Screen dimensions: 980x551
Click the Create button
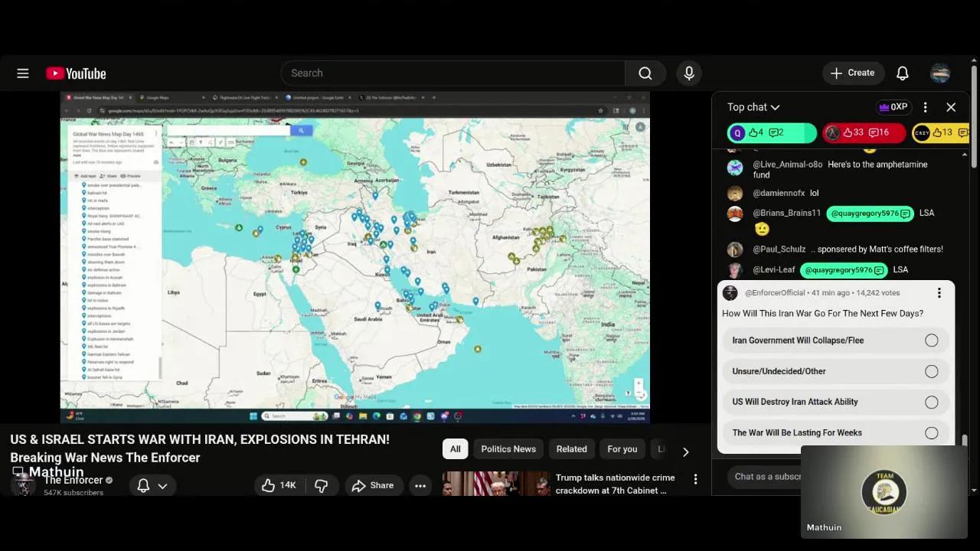point(853,73)
